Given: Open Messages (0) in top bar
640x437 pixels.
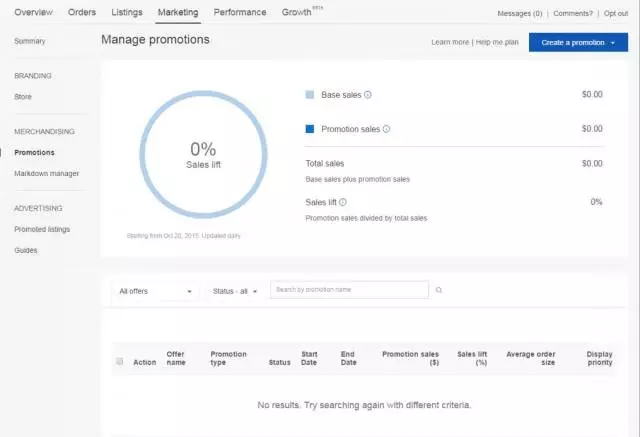Looking at the screenshot, I should (519, 14).
